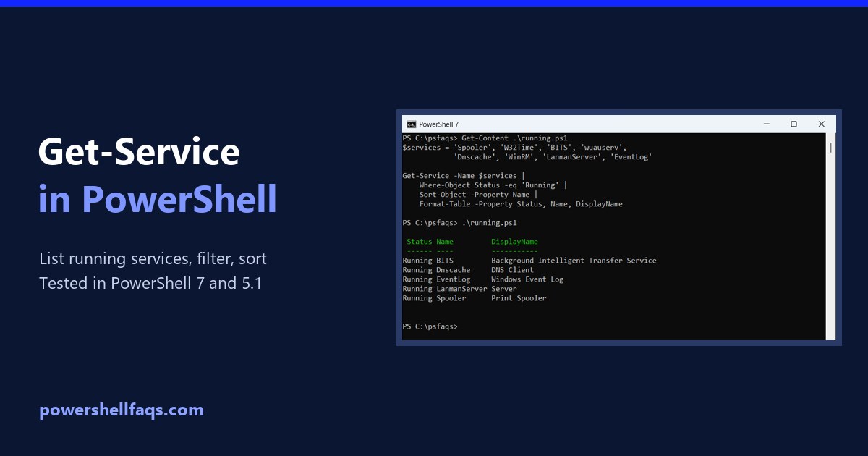Image resolution: width=868 pixels, height=456 pixels.
Task: Minimize the PowerShell 7 window
Action: [766, 124]
